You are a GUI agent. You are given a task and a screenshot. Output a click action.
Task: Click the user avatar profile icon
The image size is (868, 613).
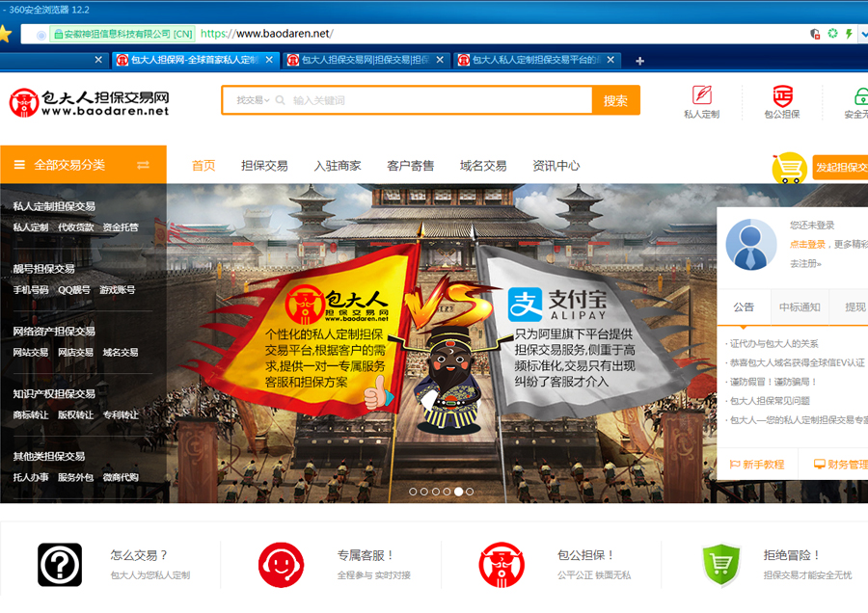pyautogui.click(x=751, y=245)
